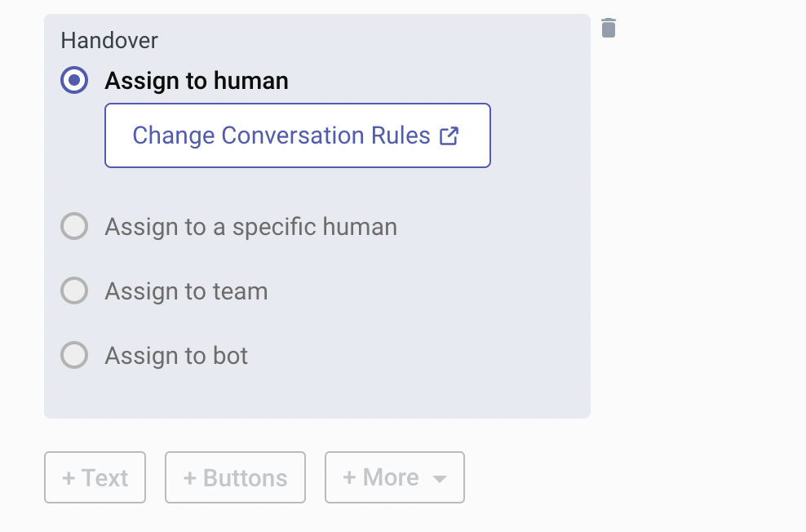Add a Buttons block
The image size is (806, 532).
236,477
